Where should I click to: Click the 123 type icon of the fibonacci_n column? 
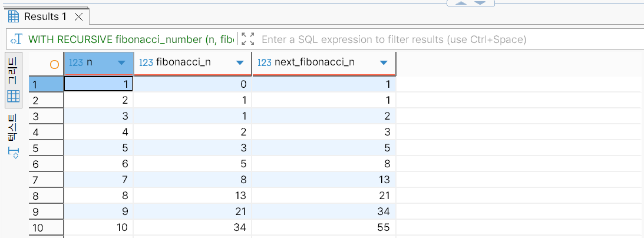point(146,63)
